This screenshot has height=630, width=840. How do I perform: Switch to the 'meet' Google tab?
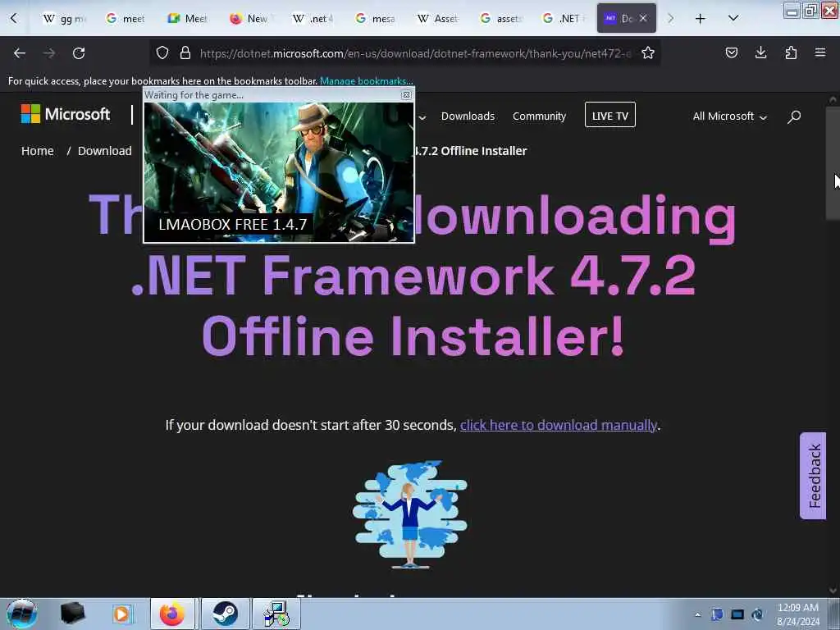pos(126,19)
